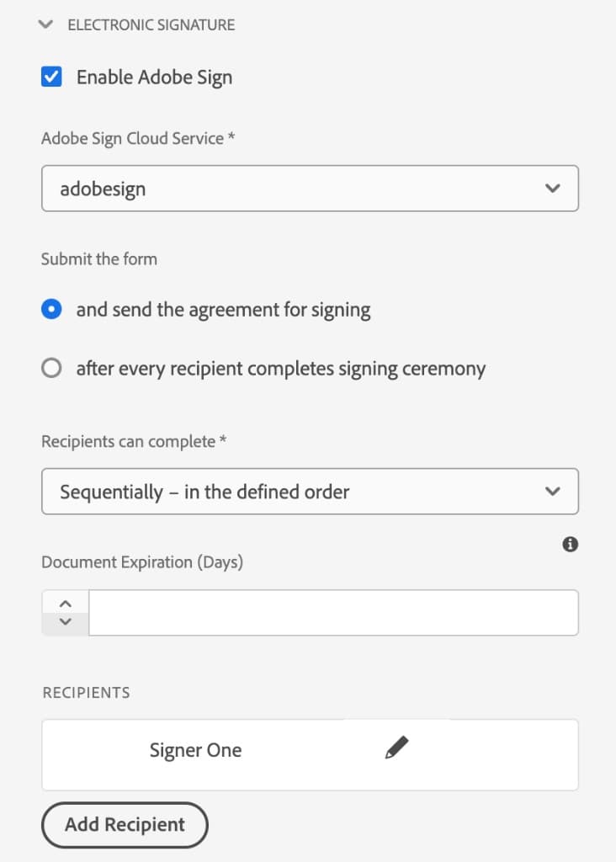Screen dimensions: 616x862
Task: Open the Adobe Sign Cloud Service dropdown
Action: point(310,188)
